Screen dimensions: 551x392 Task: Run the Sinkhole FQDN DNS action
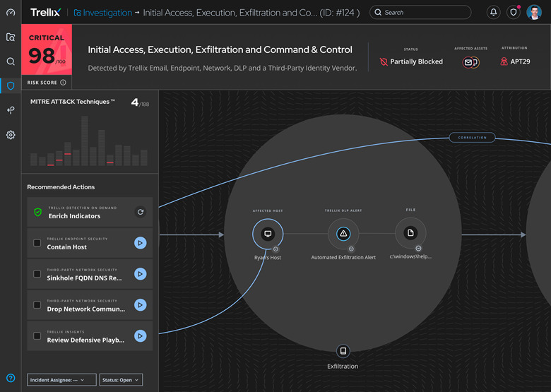tap(140, 274)
